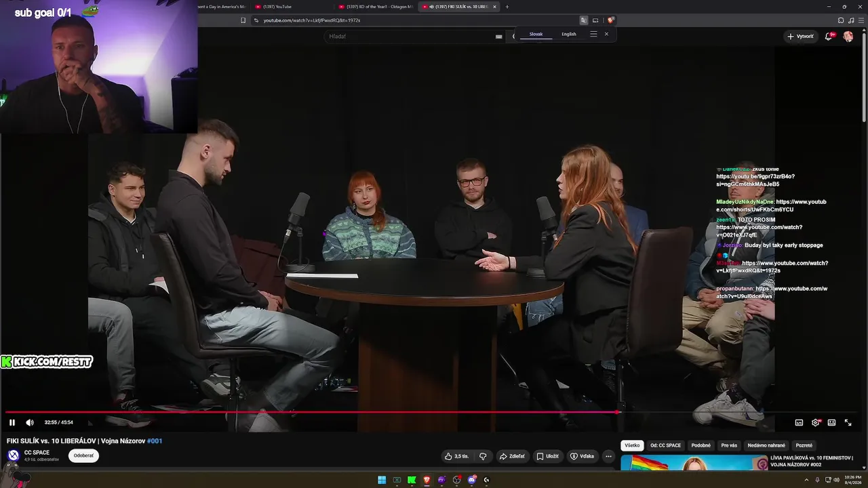Open the #001 hashtag in the video title

click(x=155, y=441)
